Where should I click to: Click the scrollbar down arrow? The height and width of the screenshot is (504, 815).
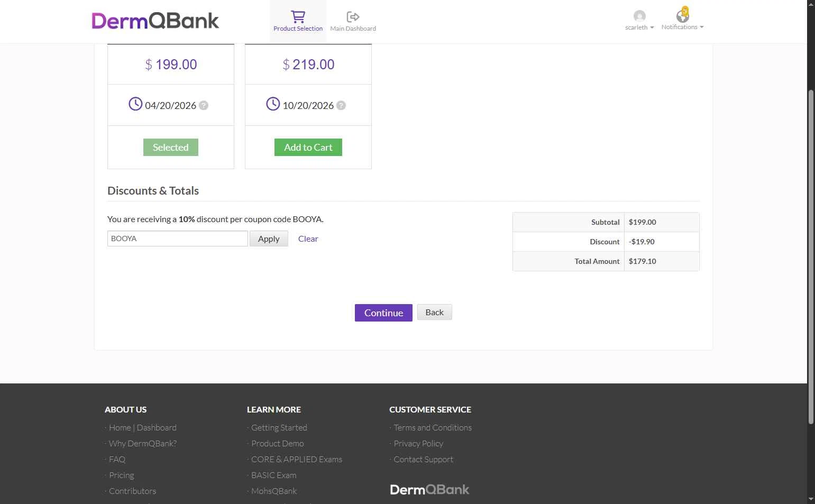811,499
